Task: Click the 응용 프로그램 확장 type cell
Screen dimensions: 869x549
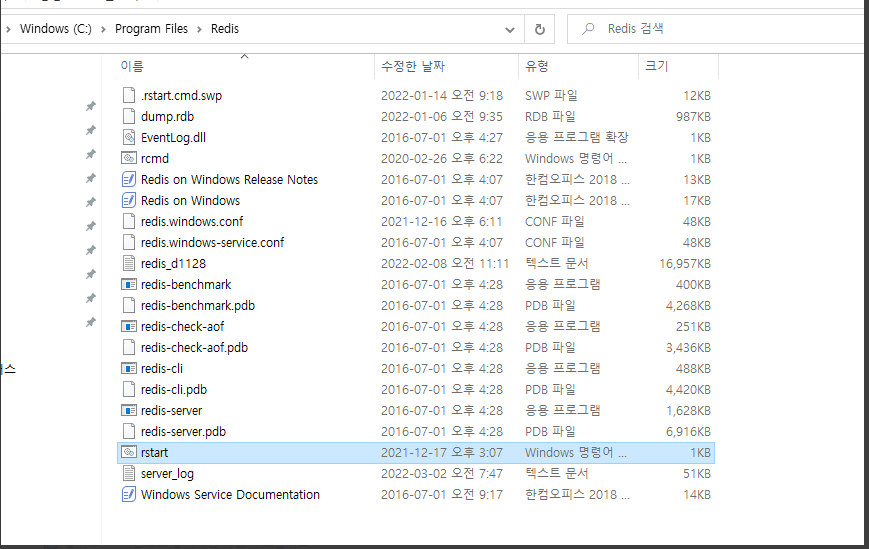Action: click(x=576, y=137)
